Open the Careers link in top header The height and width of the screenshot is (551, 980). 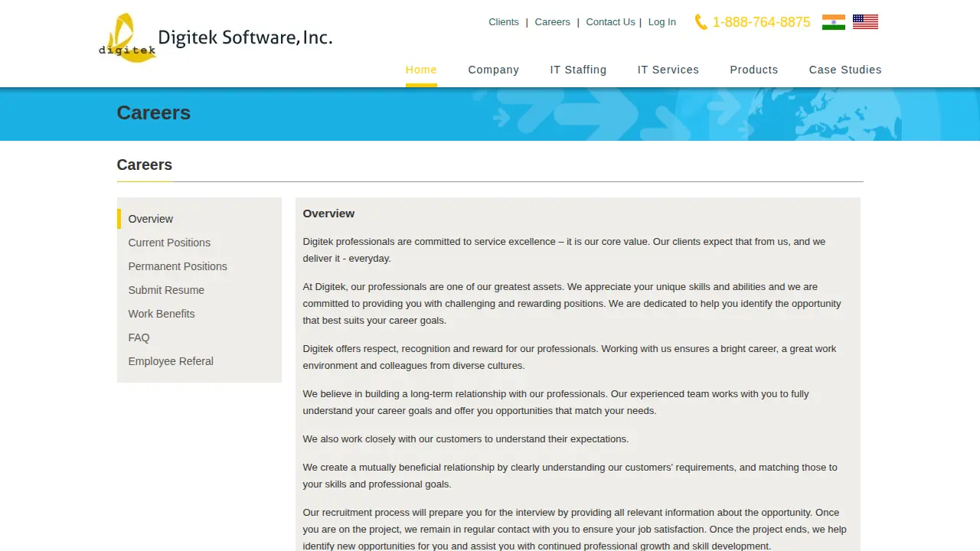553,22
